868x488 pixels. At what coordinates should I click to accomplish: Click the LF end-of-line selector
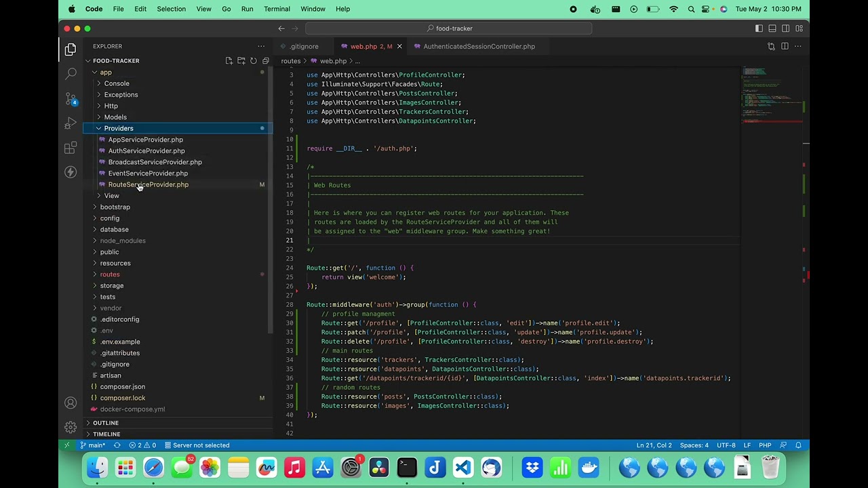tap(747, 445)
